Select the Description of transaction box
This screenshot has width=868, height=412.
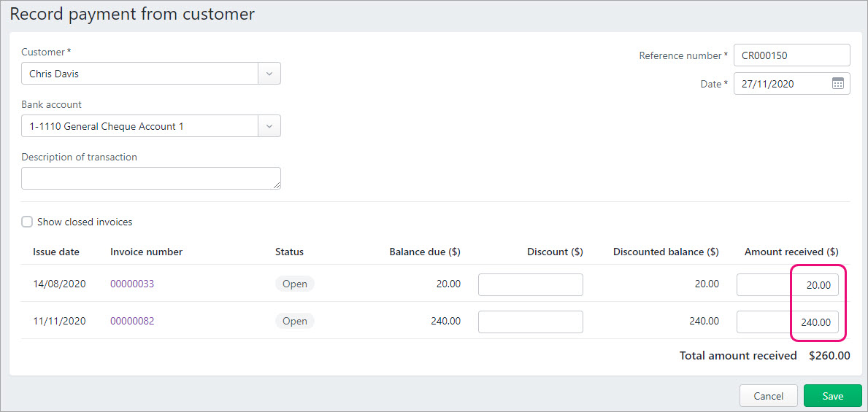(151, 178)
